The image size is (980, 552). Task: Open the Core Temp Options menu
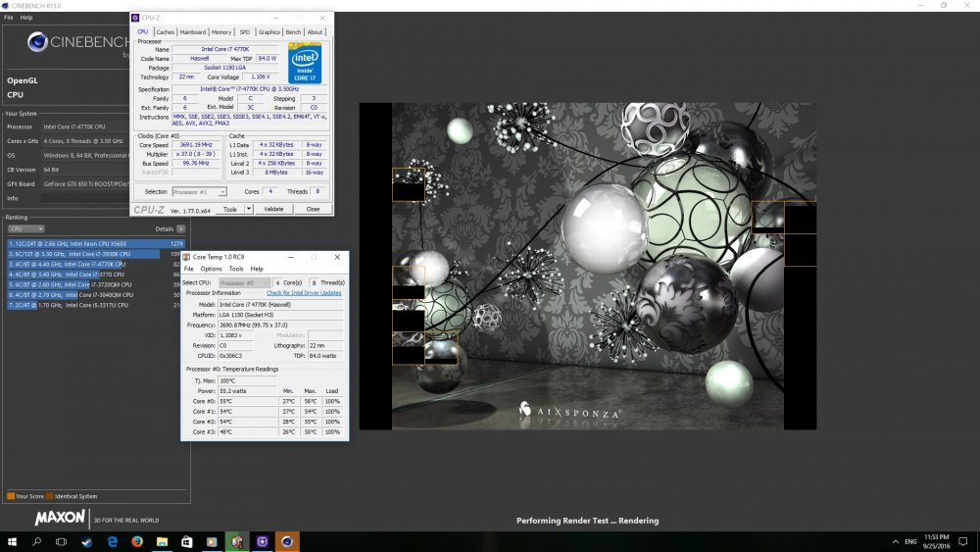click(x=212, y=269)
